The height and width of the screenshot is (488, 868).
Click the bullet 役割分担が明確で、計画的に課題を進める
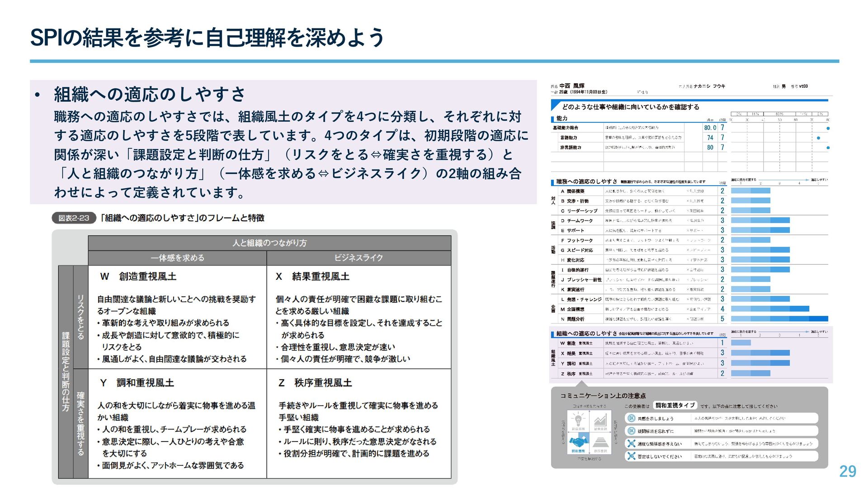(x=354, y=454)
